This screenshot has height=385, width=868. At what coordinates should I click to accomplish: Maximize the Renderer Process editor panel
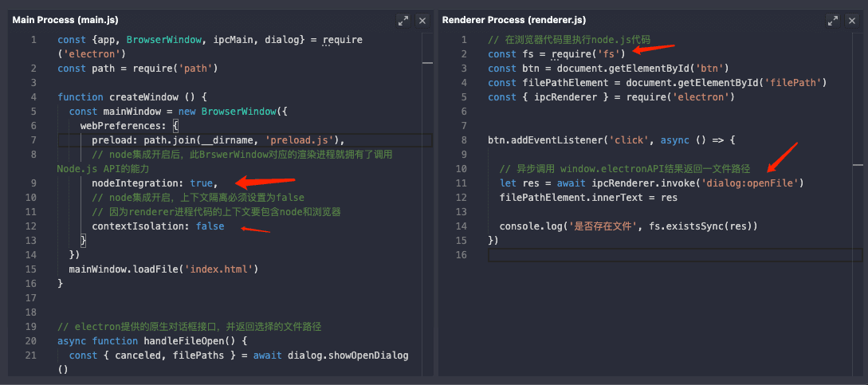832,20
